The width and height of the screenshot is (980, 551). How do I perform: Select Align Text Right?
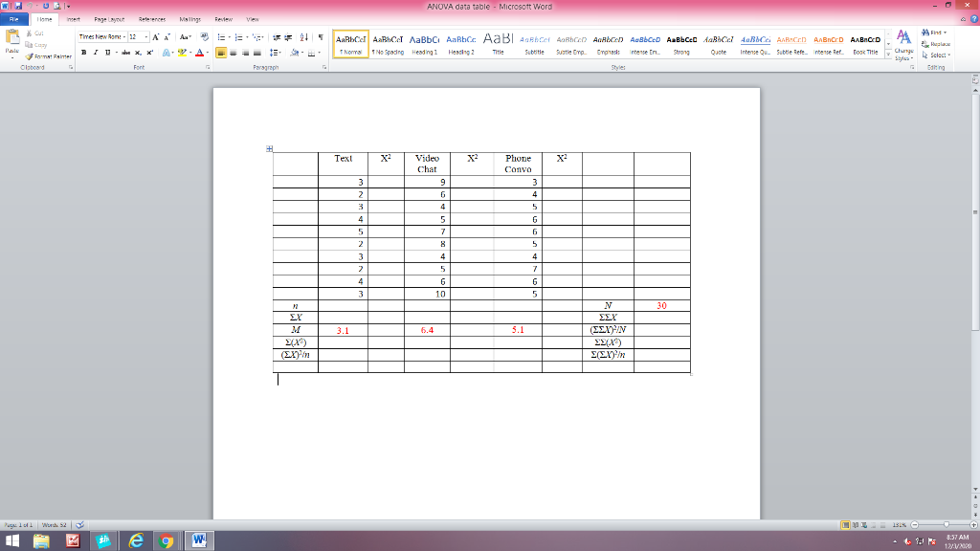click(x=245, y=54)
